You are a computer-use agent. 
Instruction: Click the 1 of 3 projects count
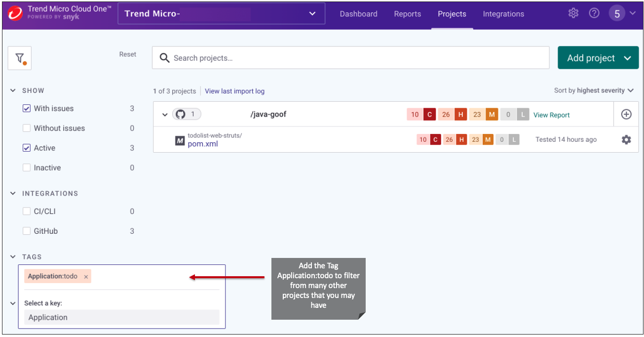pos(174,91)
